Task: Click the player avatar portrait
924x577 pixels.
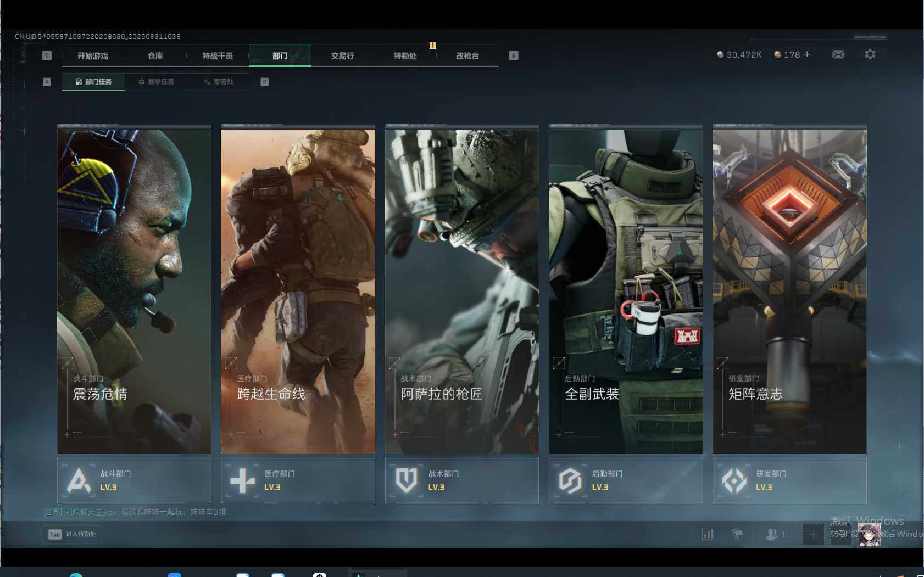Action: [x=869, y=535]
